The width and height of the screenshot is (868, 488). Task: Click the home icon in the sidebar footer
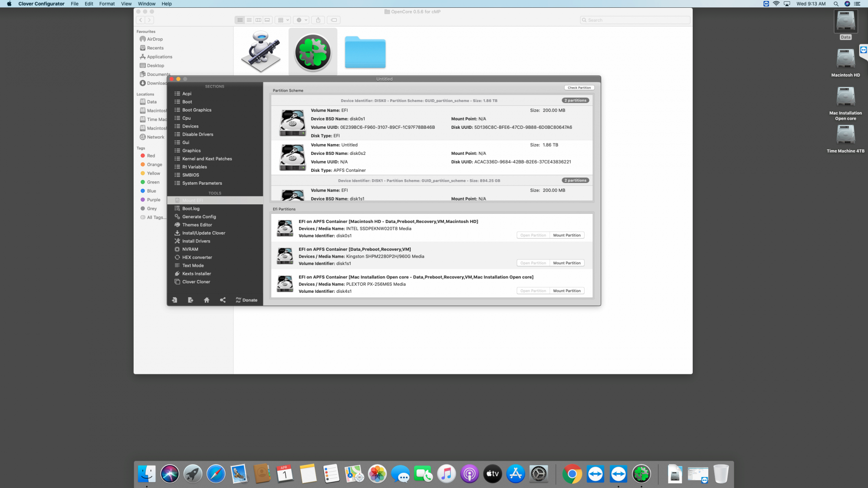(x=207, y=300)
